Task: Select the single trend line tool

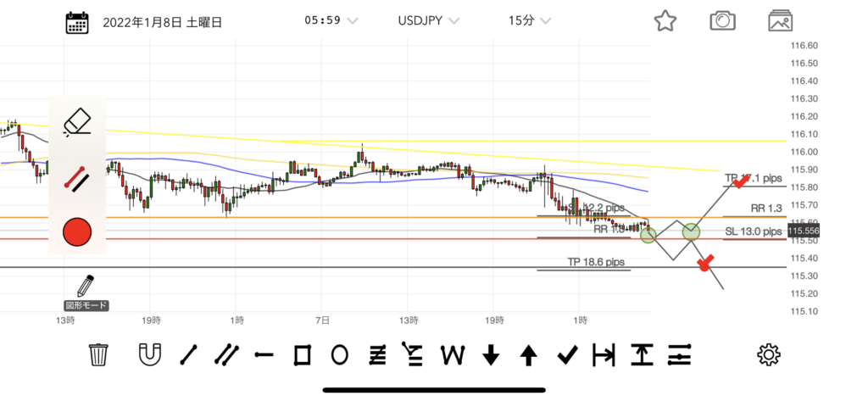Action: 188,354
